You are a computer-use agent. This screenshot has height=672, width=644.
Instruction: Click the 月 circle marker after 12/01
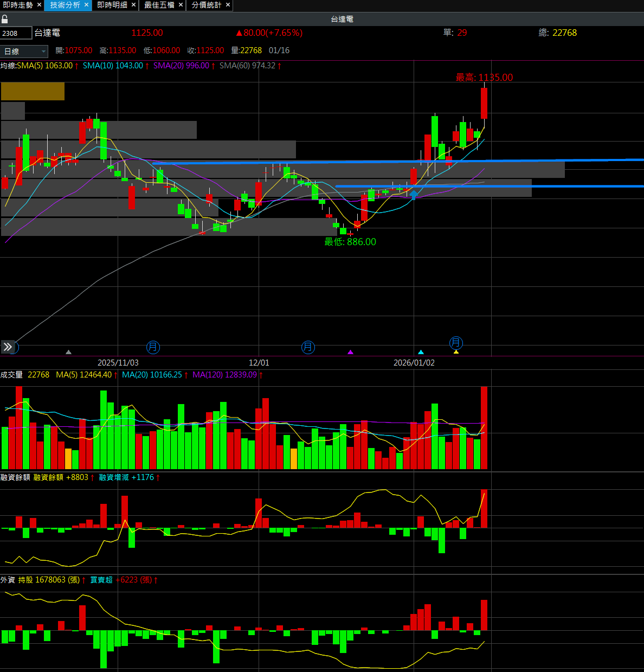point(308,347)
